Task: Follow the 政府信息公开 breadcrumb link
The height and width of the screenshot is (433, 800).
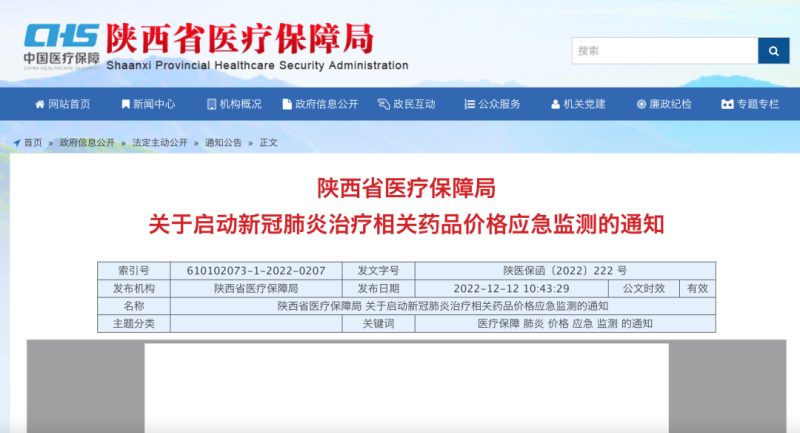Action: coord(86,143)
